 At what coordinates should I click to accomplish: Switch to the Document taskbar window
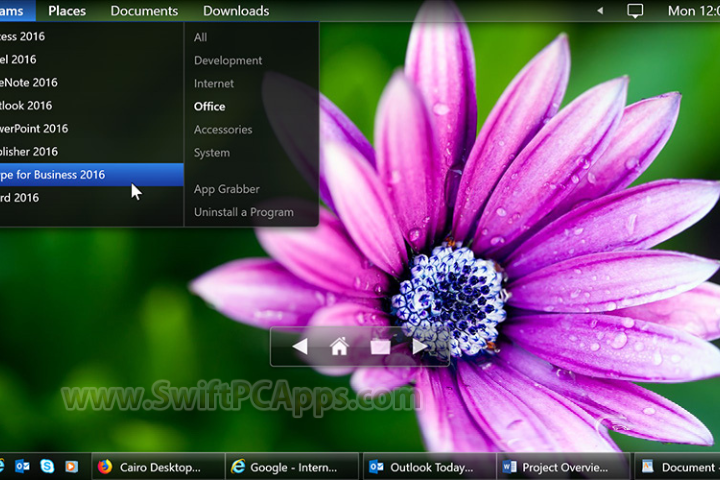point(677,467)
